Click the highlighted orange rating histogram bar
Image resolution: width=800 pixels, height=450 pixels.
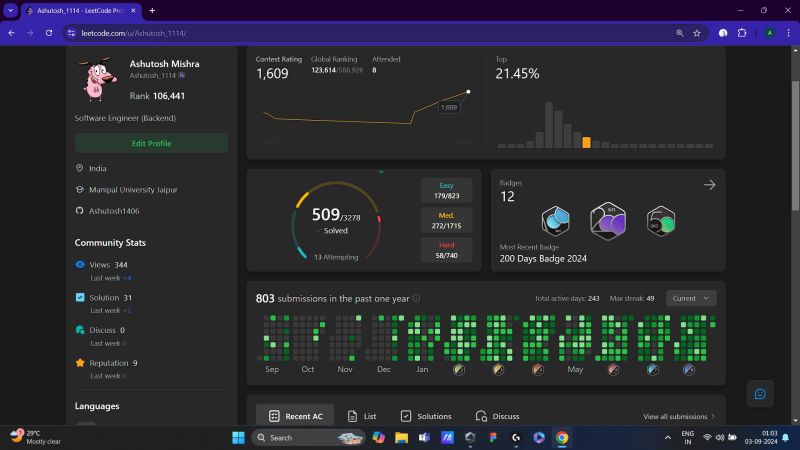pyautogui.click(x=586, y=142)
